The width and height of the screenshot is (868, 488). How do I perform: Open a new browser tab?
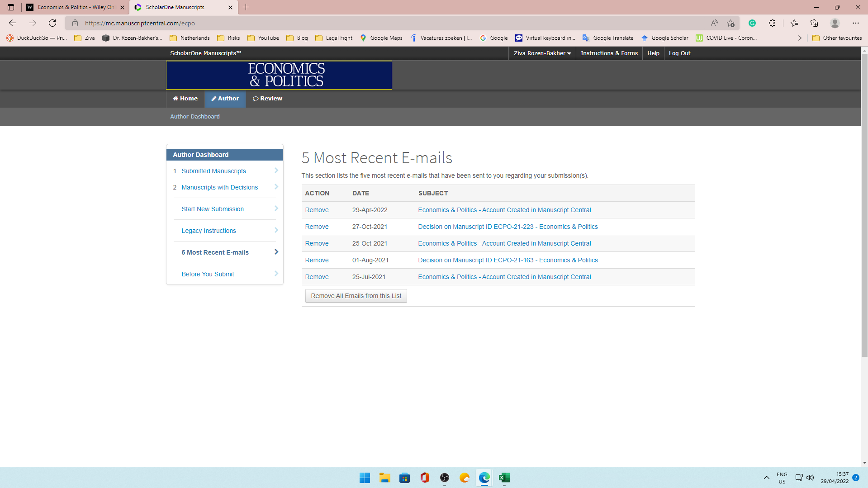point(246,7)
